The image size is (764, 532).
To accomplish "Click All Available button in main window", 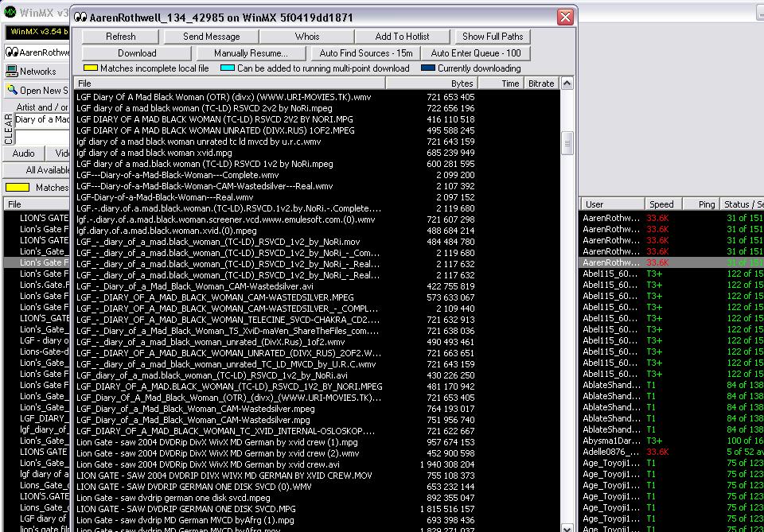I will (37, 170).
